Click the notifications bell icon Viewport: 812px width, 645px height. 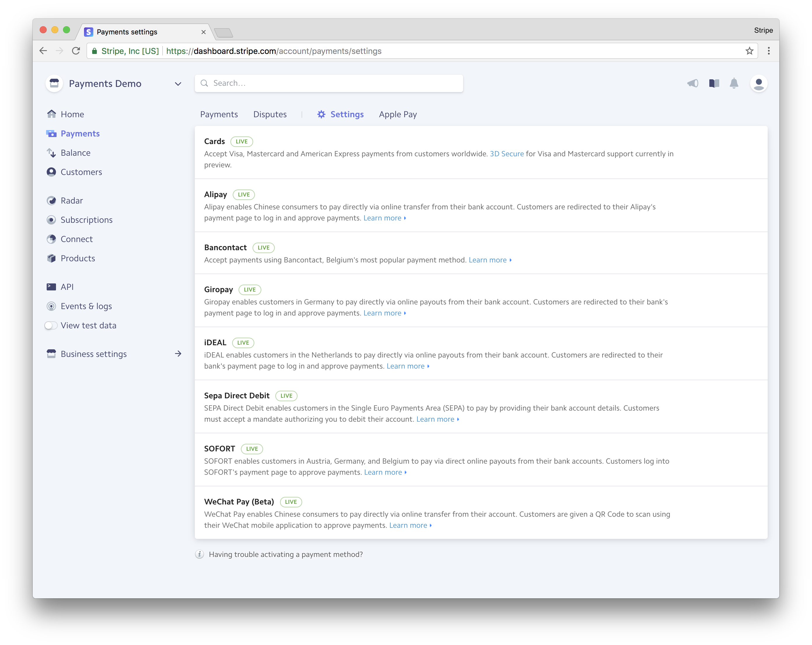734,83
